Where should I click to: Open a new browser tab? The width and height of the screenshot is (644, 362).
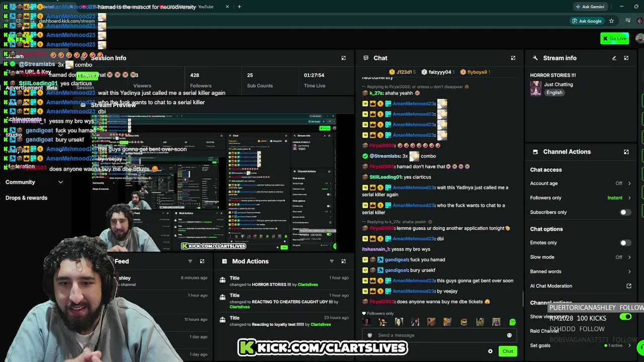pos(239,7)
